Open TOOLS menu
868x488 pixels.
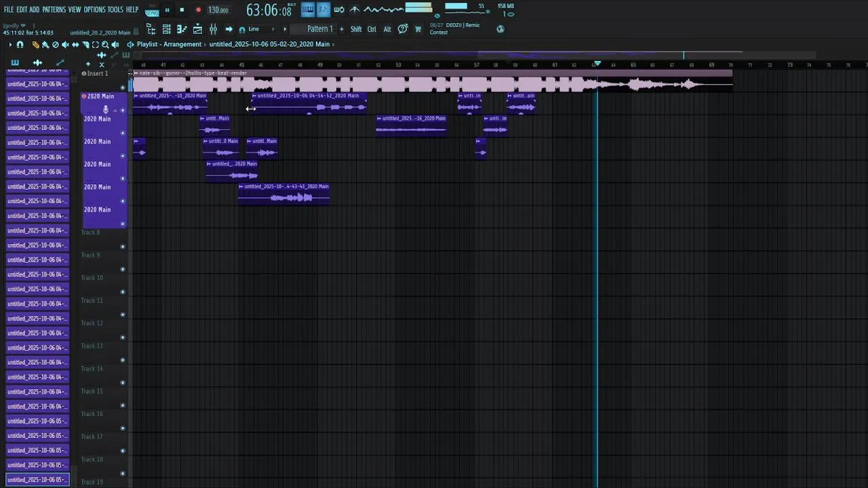pos(115,9)
